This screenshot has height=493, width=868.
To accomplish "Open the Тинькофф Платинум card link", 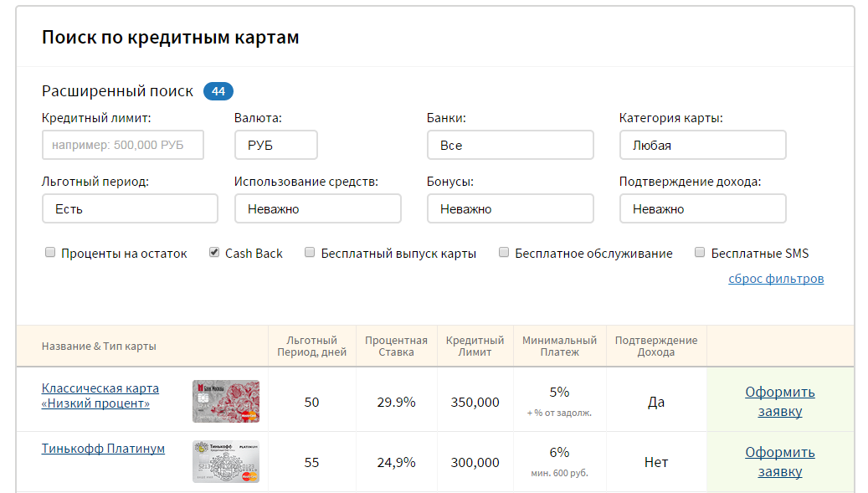I will [103, 448].
